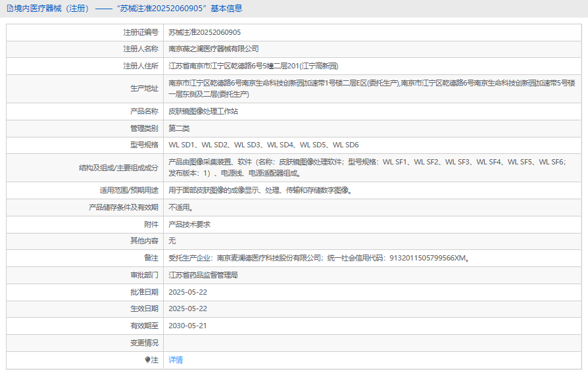Select the 备注 entrusted manufacturer text
This screenshot has height=371, width=588.
tap(319, 258)
